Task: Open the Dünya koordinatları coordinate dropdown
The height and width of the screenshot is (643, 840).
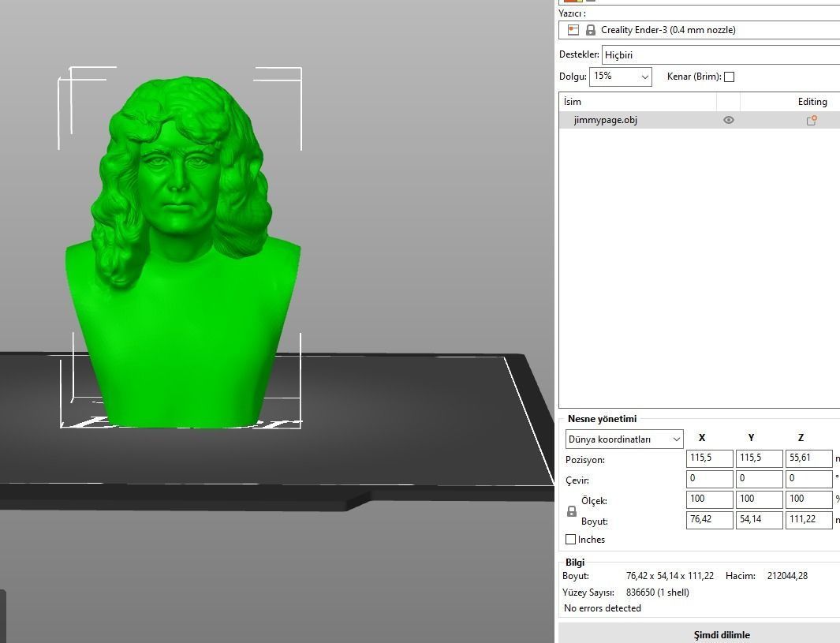Action: [x=624, y=439]
